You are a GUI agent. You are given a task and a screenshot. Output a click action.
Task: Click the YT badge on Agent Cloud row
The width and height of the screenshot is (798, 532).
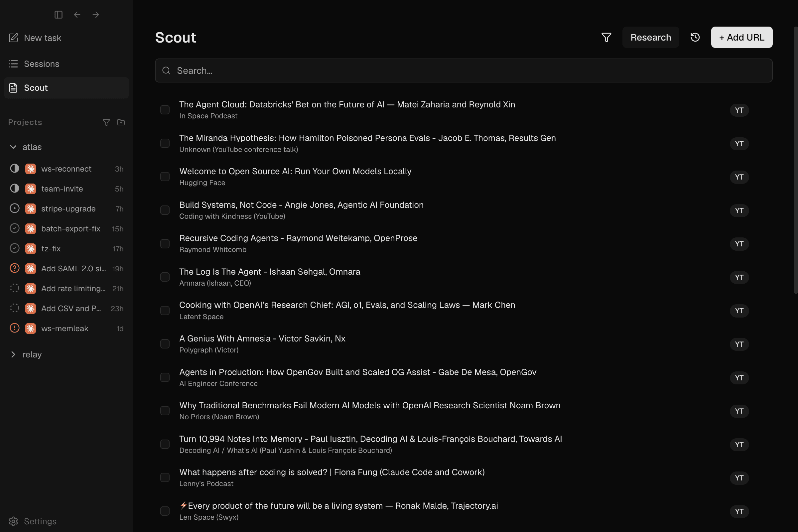click(x=739, y=110)
